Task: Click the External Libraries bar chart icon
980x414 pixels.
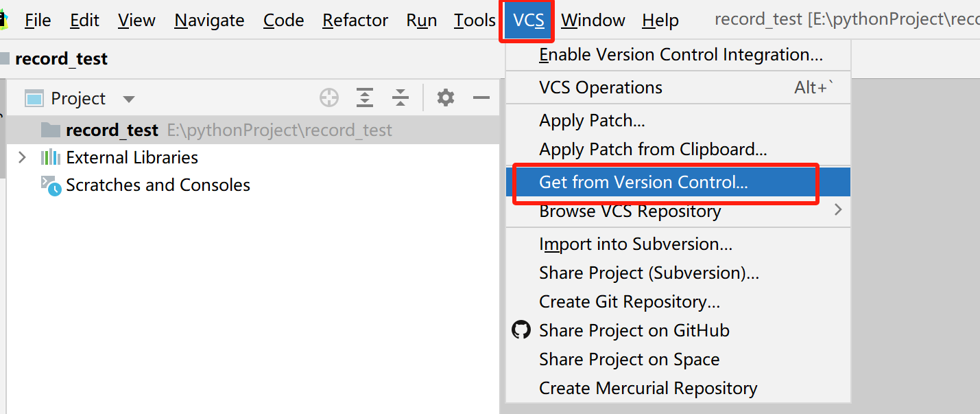Action: (50, 157)
